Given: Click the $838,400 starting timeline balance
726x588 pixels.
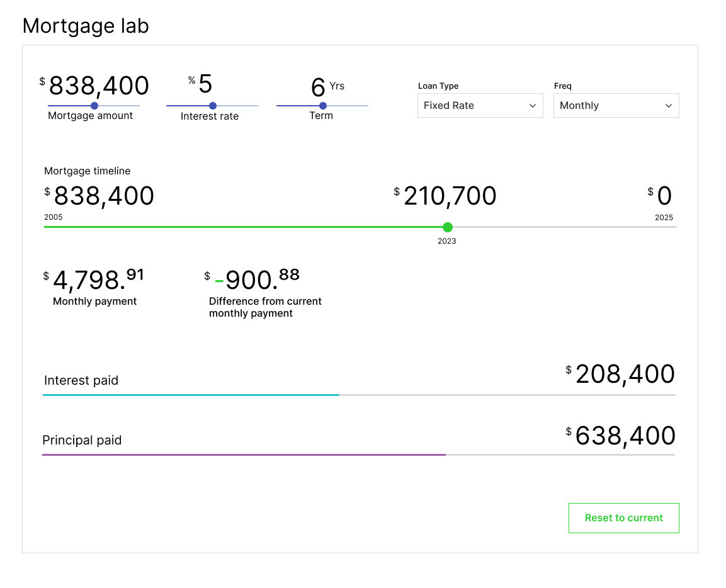Looking at the screenshot, I should tap(99, 195).
